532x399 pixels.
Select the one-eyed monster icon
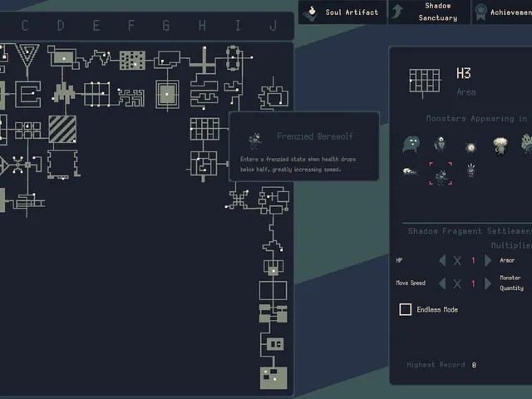(x=440, y=144)
